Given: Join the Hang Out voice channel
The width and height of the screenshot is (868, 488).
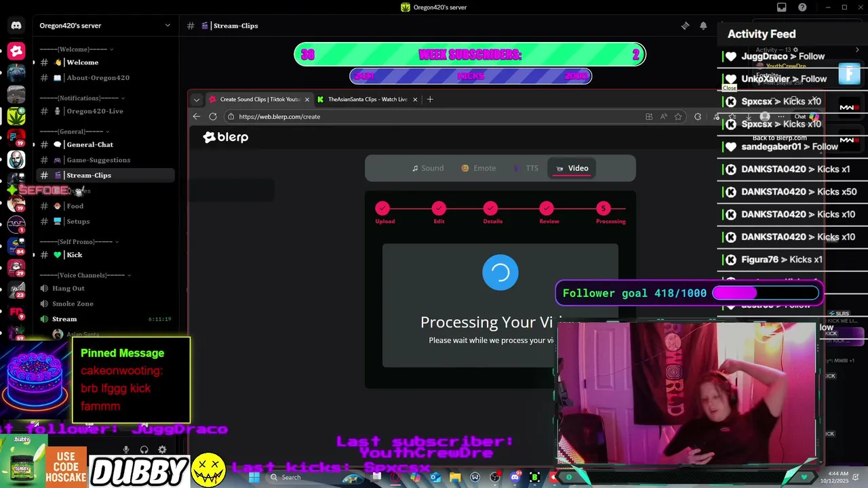Looking at the screenshot, I should pyautogui.click(x=105, y=289).
